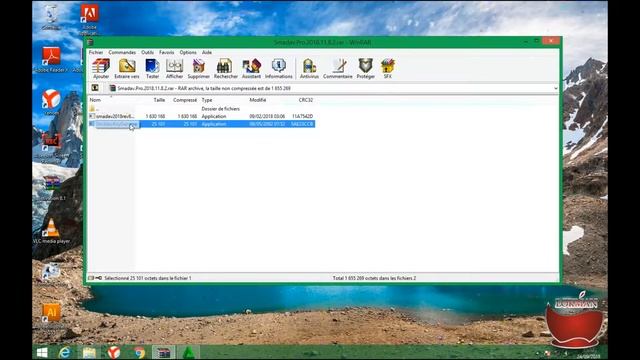Switch to WinRAR in the taskbar
Image resolution: width=640 pixels, height=360 pixels.
point(164,352)
